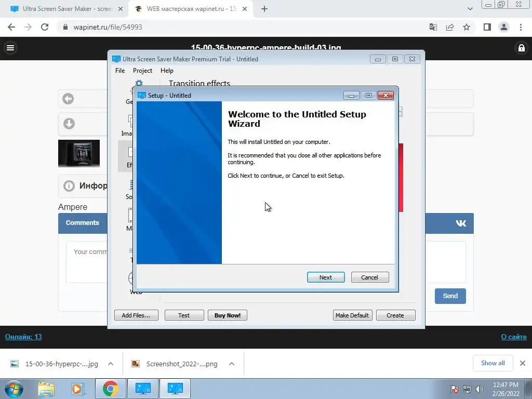Click Next in the Setup wizard
The height and width of the screenshot is (399, 532).
point(326,277)
